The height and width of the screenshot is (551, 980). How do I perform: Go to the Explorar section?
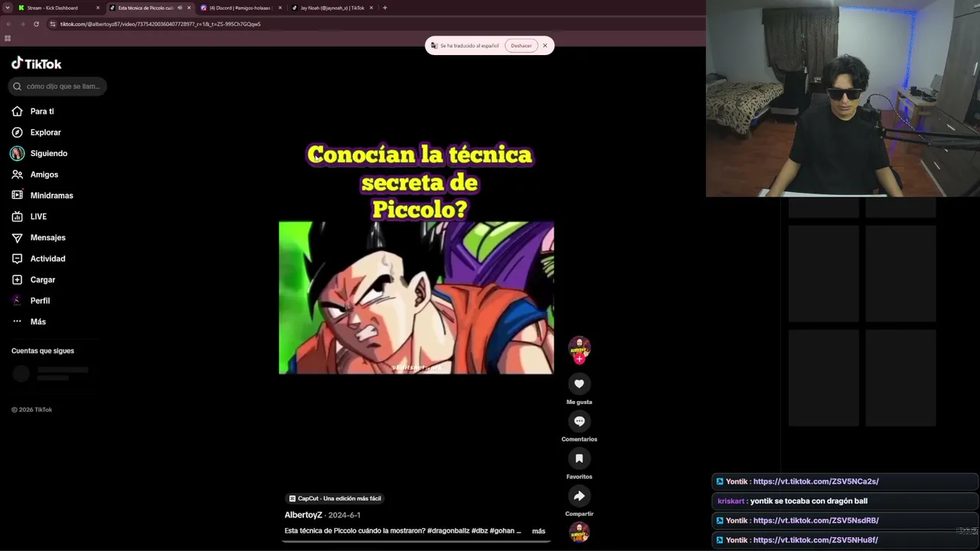[x=36, y=132]
